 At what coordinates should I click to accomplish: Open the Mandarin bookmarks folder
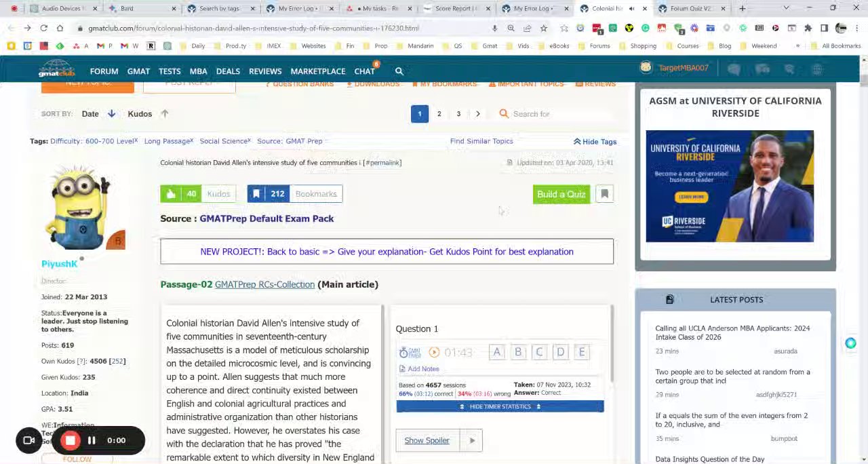(414, 46)
